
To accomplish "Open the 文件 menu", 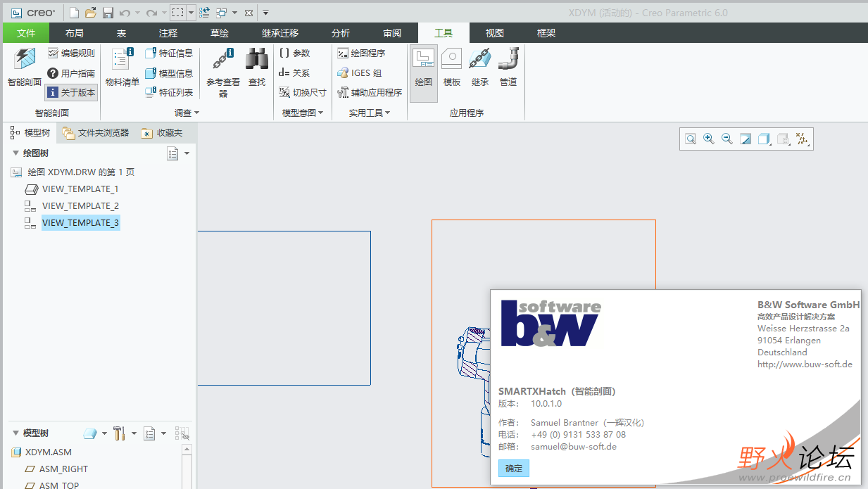I will coord(26,33).
